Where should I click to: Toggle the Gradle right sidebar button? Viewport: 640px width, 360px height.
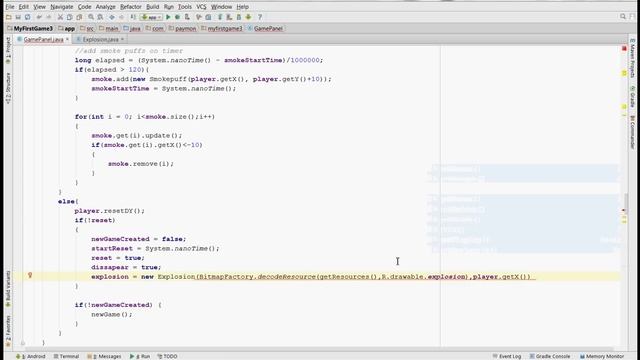tap(632, 97)
